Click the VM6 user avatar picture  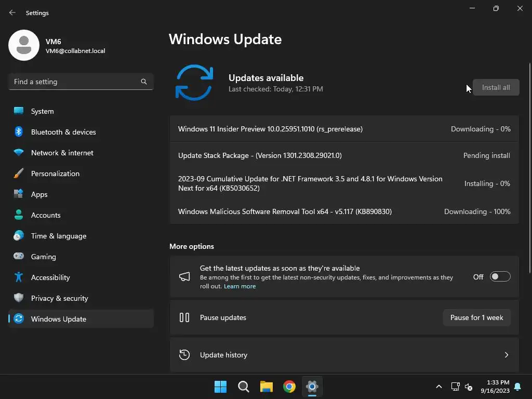(x=24, y=45)
